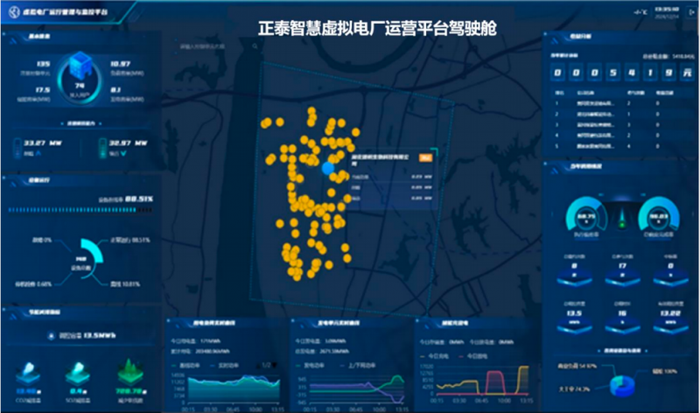700x413 pixels.
Task: Click the temperature reading in the header
Action: (x=640, y=12)
